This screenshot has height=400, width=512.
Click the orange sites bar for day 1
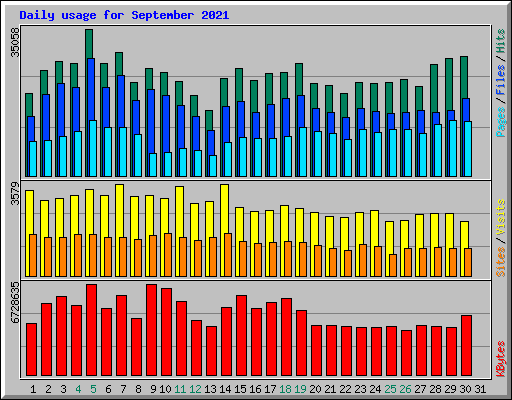[33, 256]
